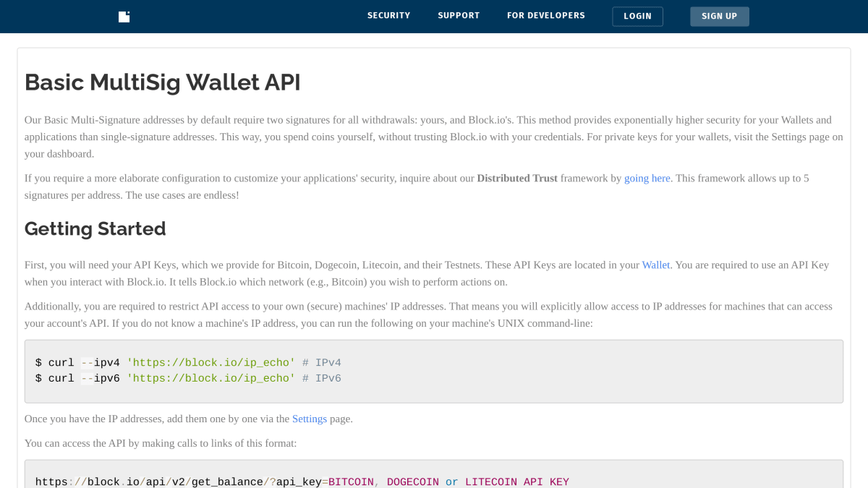The height and width of the screenshot is (488, 868).
Task: Click the '# IPv4' comment in code
Action: pyautogui.click(x=322, y=362)
